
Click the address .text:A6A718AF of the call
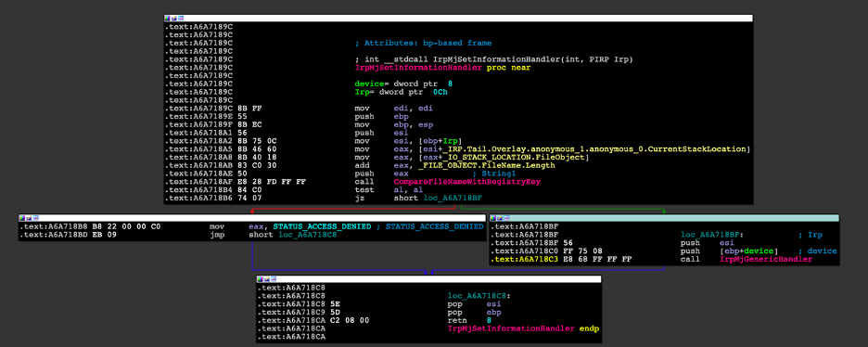click(199, 182)
